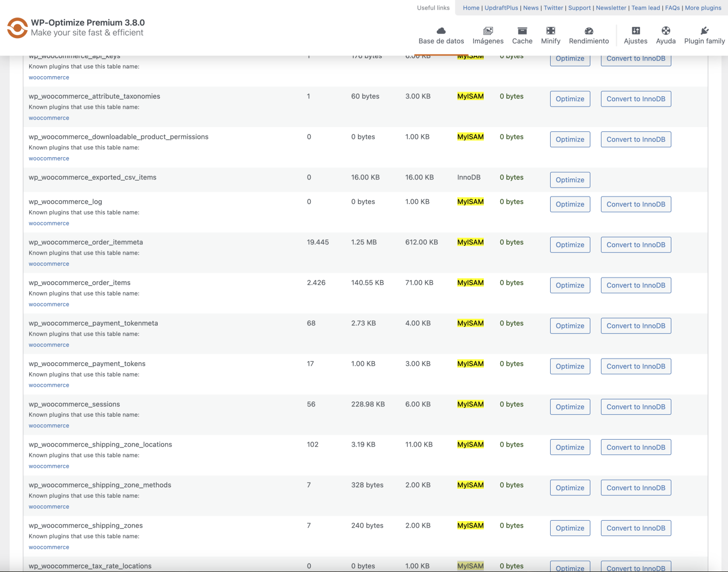Open woocommerce link under wp_woocommerce_shipping_zones

[49, 548]
